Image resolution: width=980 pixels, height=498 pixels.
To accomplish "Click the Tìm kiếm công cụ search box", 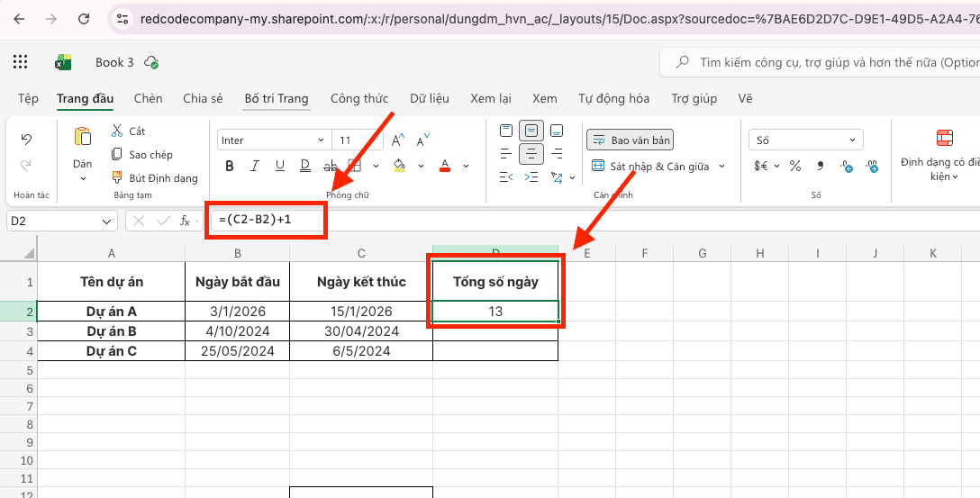I will 820,62.
